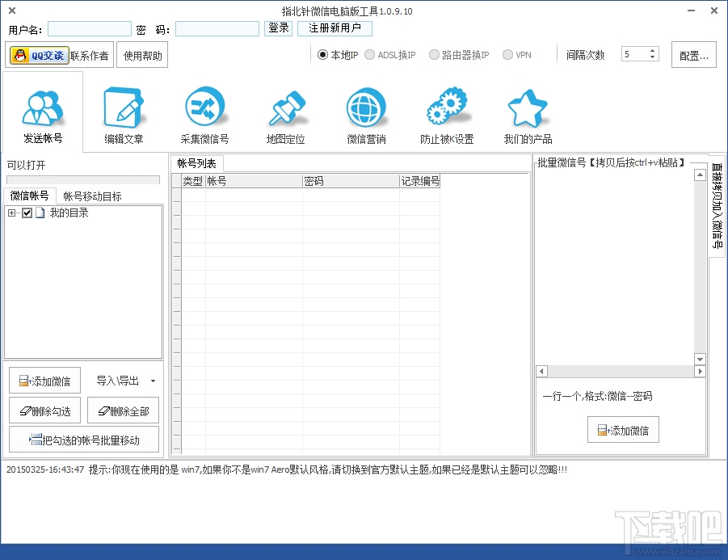This screenshot has height=560, width=728.
Task: Toggle the 我的目录 checkbox
Action: (27, 213)
